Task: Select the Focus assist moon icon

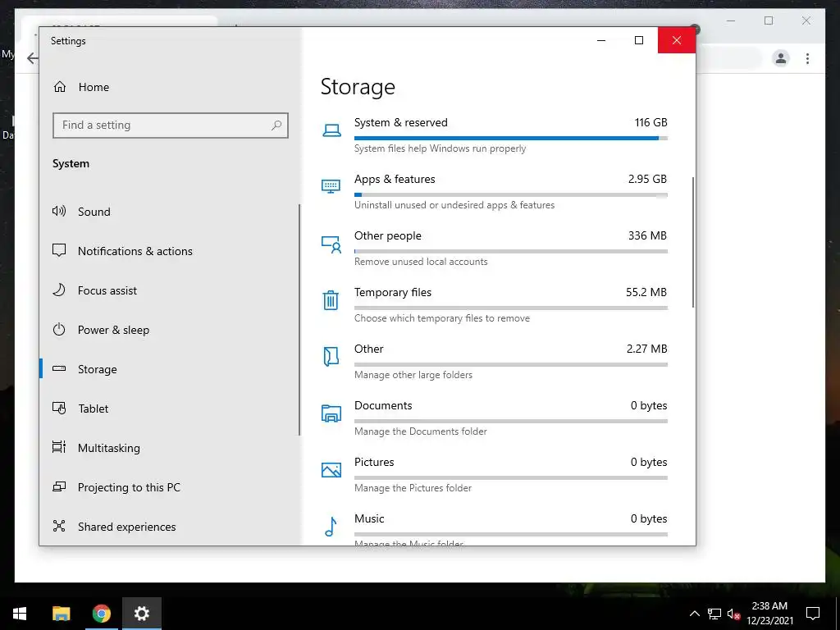Action: (59, 290)
